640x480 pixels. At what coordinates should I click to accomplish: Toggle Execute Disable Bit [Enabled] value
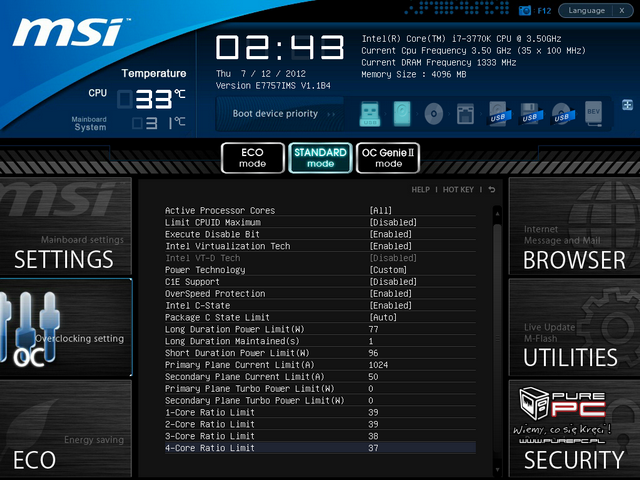pyautogui.click(x=391, y=234)
